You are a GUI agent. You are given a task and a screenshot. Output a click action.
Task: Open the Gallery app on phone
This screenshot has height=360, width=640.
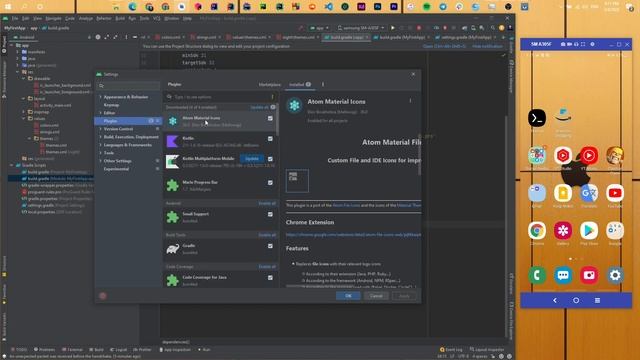coord(563,231)
